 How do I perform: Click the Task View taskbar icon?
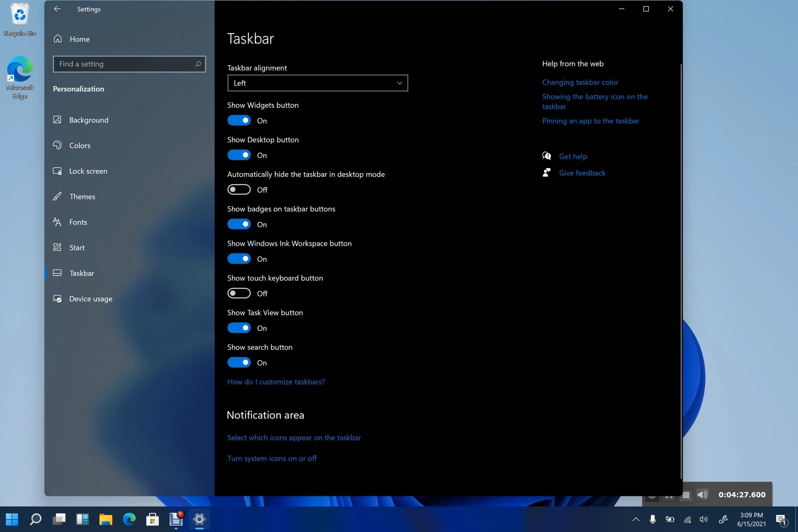coord(59,519)
